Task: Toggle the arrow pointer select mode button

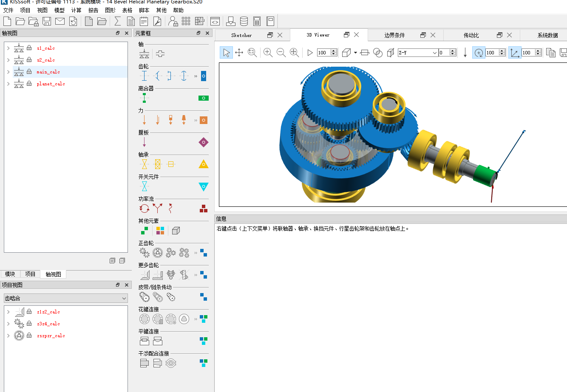Action: point(226,53)
